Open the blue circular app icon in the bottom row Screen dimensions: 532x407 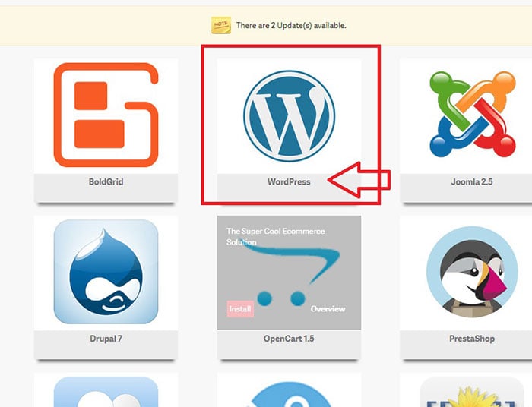click(289, 394)
